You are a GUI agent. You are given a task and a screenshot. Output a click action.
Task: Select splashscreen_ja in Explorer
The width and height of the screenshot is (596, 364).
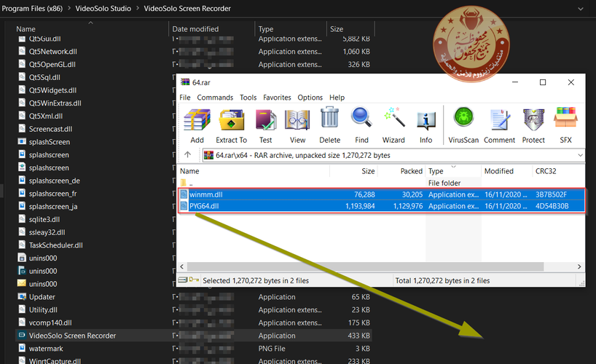[53, 207]
